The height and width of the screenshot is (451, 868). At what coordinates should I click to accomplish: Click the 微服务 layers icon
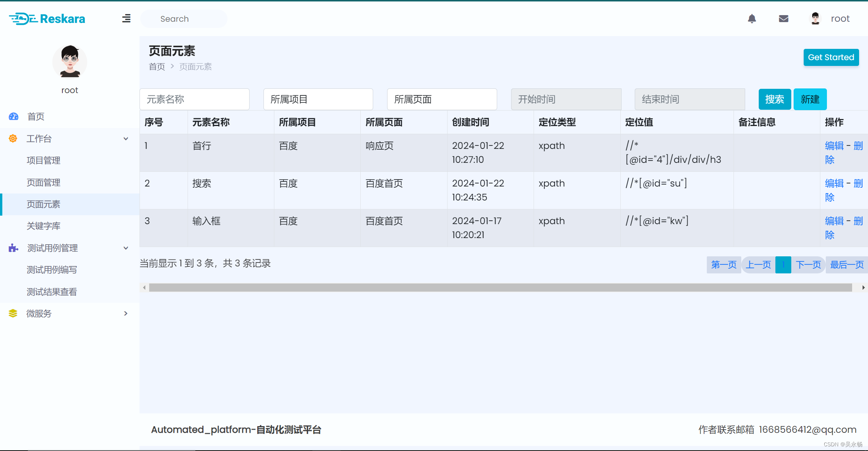(x=13, y=313)
